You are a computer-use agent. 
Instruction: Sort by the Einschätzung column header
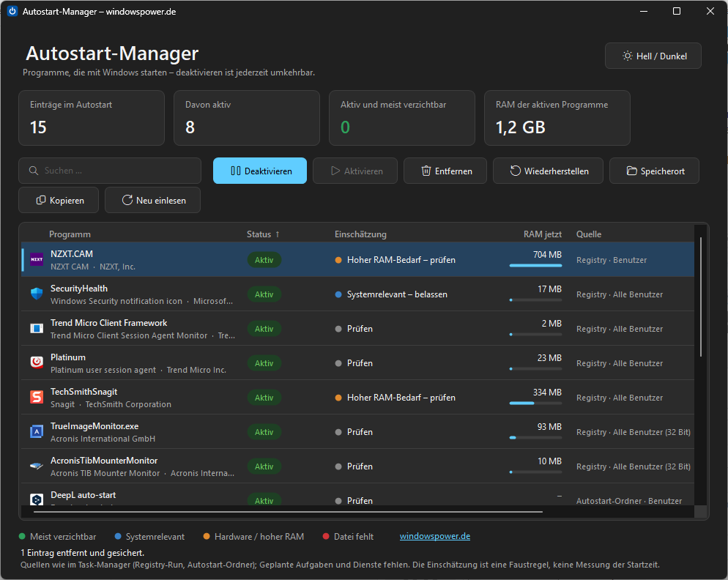coord(360,234)
